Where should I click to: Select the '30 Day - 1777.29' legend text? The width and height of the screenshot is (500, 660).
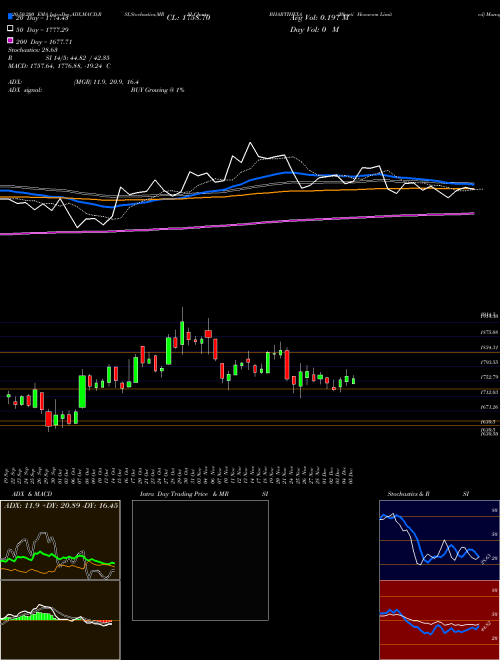coord(43,30)
